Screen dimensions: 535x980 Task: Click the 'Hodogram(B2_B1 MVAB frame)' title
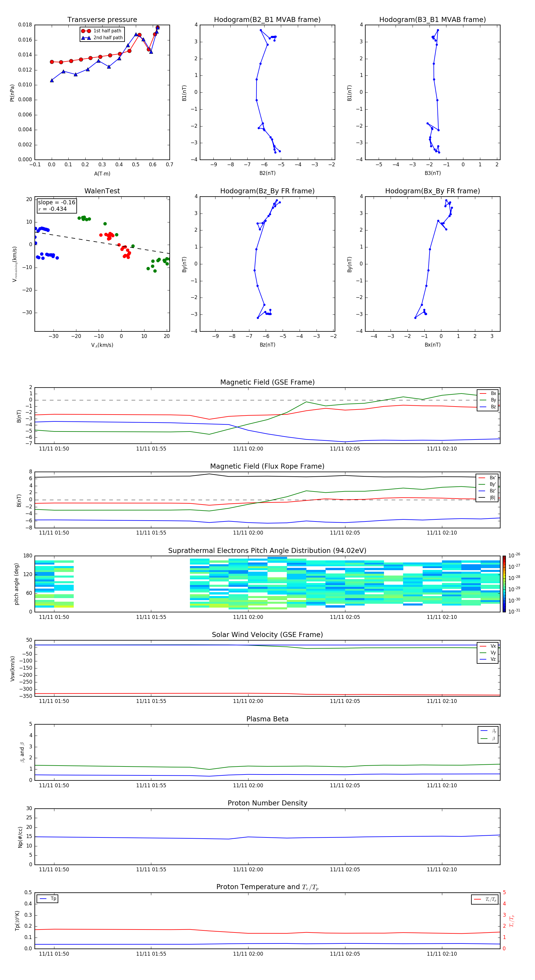click(x=267, y=20)
